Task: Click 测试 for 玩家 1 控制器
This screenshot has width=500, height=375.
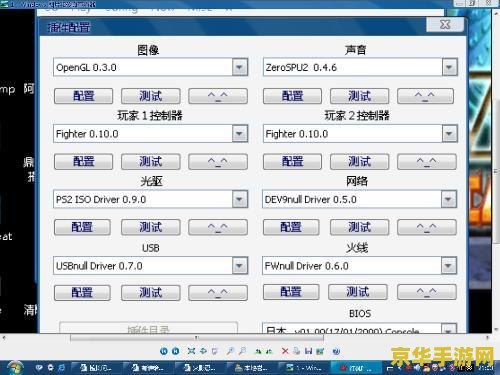Action: (151, 162)
